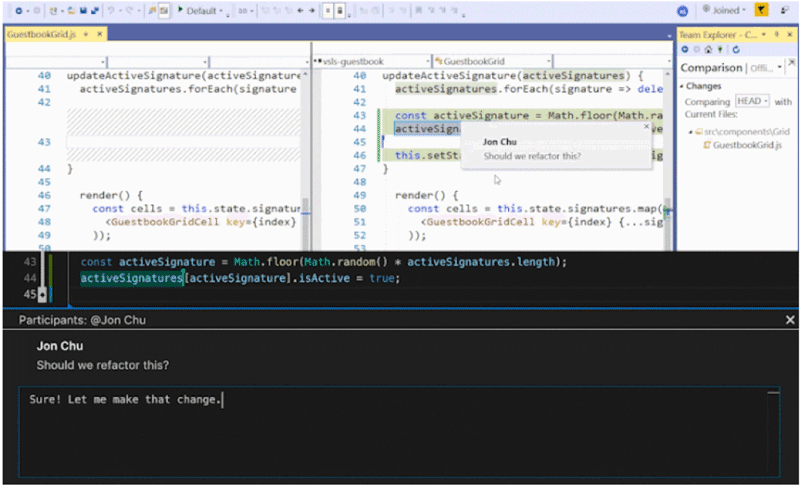Close the Jon Chu comment popup
Screen dimensions: 800x485
coord(646,126)
